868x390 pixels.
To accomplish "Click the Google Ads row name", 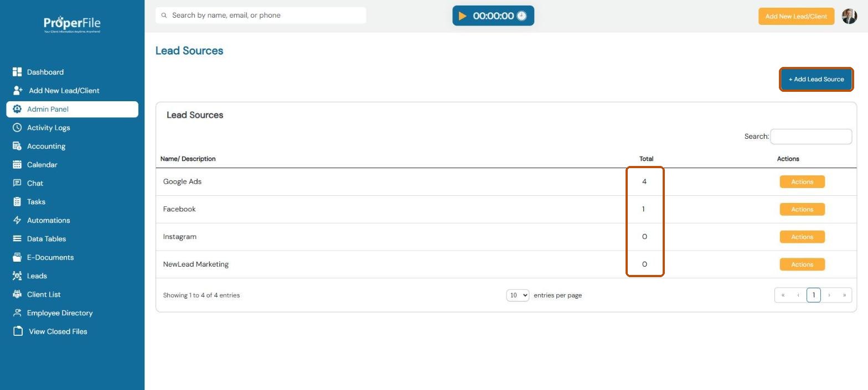I will click(182, 181).
